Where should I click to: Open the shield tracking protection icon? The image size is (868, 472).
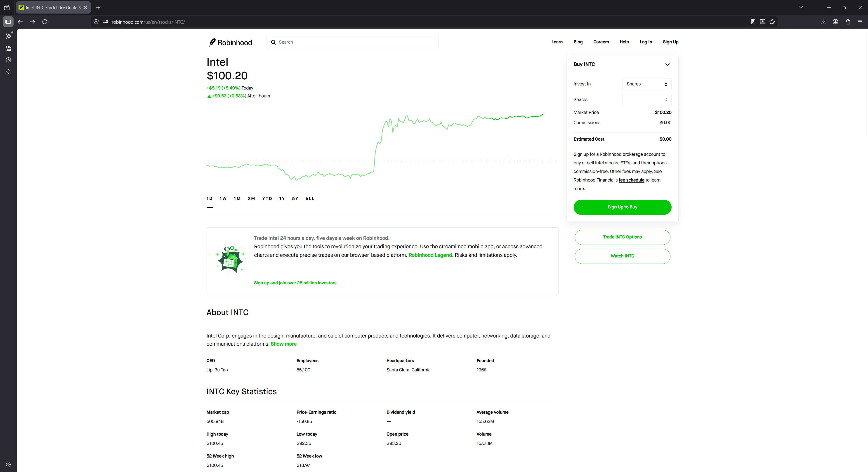coord(96,22)
